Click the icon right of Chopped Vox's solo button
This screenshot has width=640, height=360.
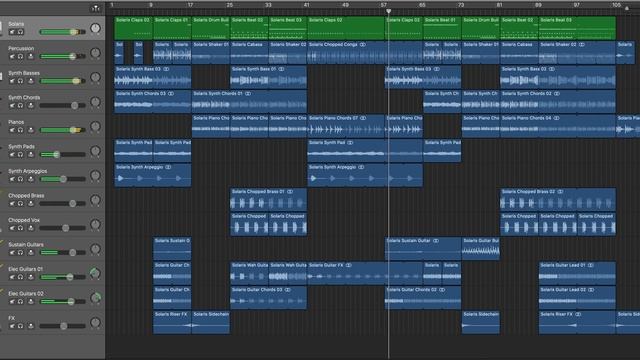point(31,228)
